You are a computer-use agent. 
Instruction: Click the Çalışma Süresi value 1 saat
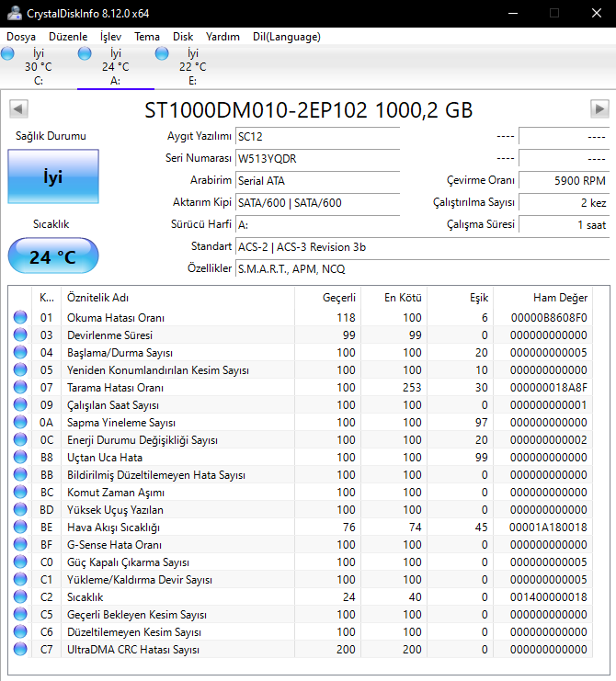(x=565, y=225)
